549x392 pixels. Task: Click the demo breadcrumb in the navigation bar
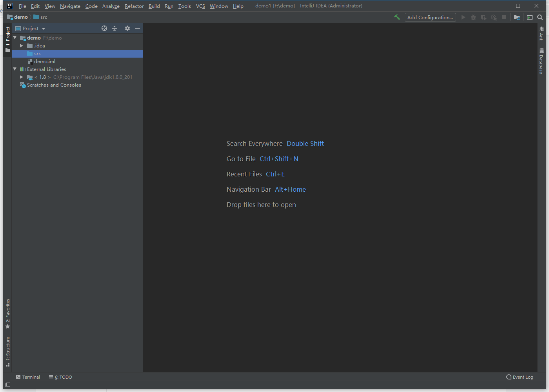point(18,17)
